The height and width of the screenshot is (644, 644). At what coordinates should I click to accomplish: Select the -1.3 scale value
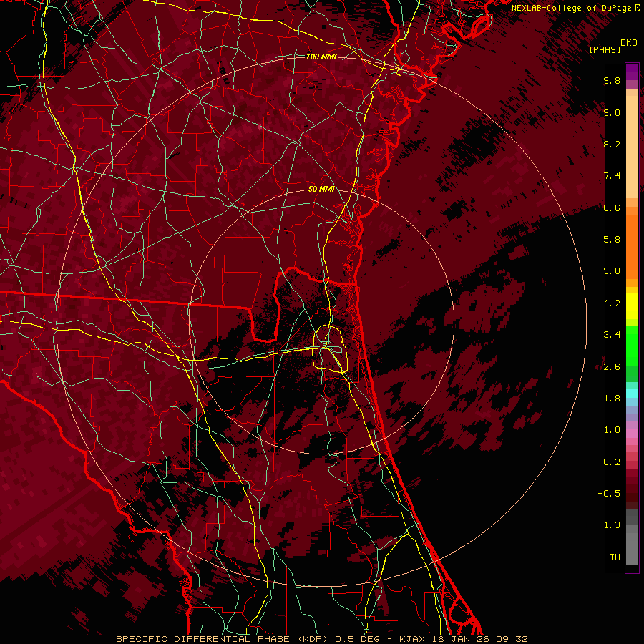pyautogui.click(x=609, y=525)
